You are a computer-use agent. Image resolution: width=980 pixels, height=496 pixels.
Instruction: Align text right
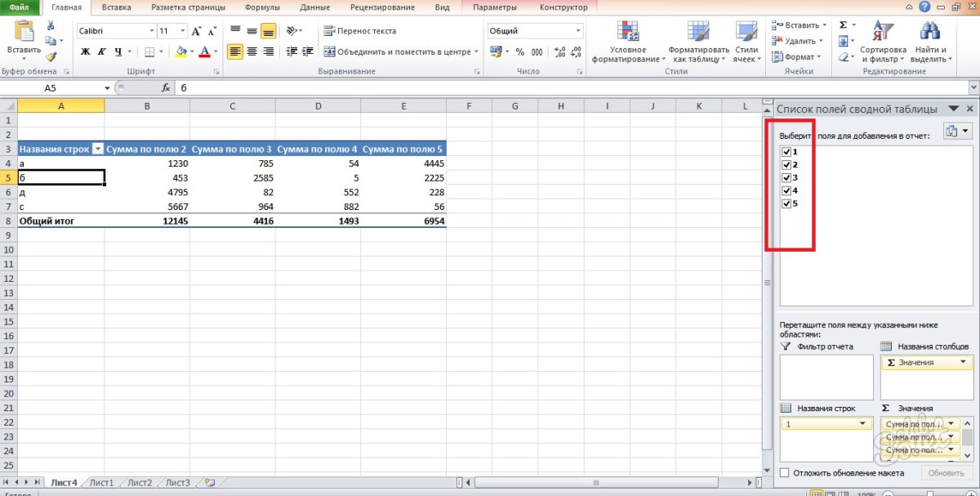point(268,51)
